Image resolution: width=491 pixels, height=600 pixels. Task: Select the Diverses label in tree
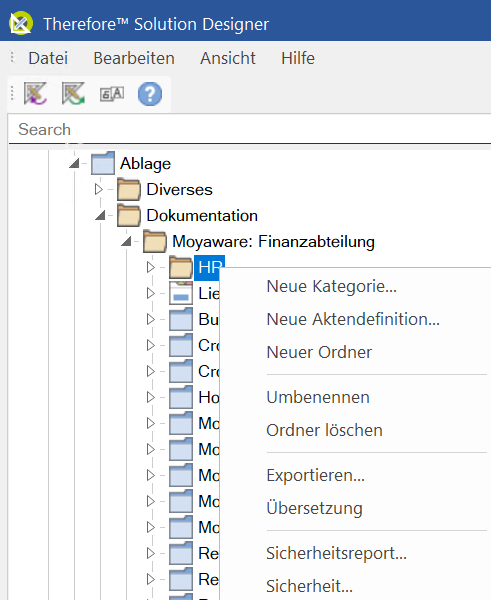[179, 189]
